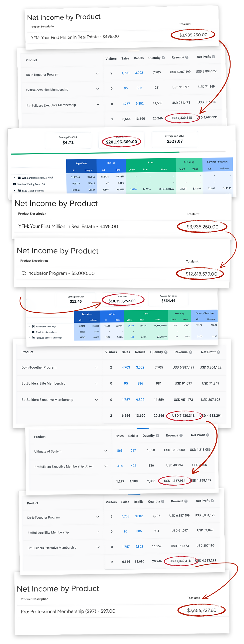Open the 687 rebills link for Ultimate AI System
Screen dimensions: 244x644
coord(133,450)
